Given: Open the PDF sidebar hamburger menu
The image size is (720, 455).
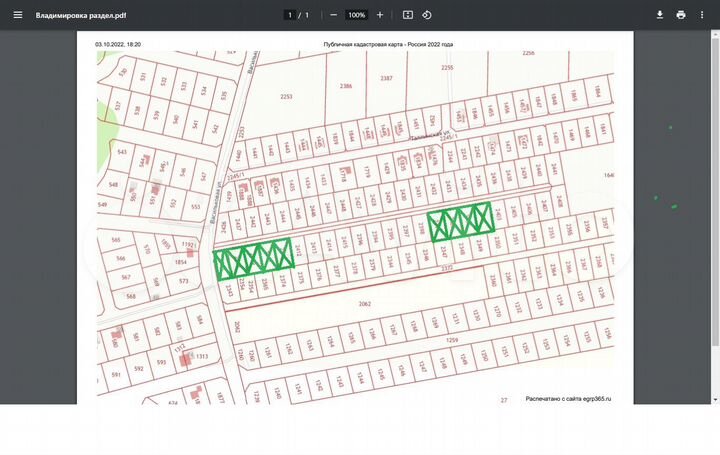Looking at the screenshot, I should [17, 15].
